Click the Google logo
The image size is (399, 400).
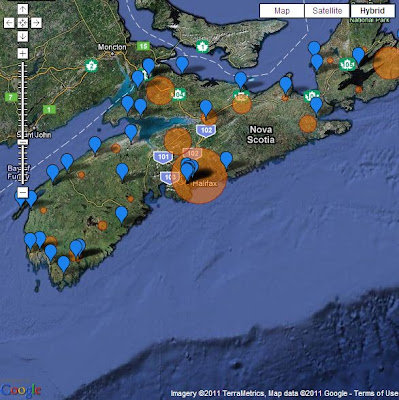pos(21,390)
